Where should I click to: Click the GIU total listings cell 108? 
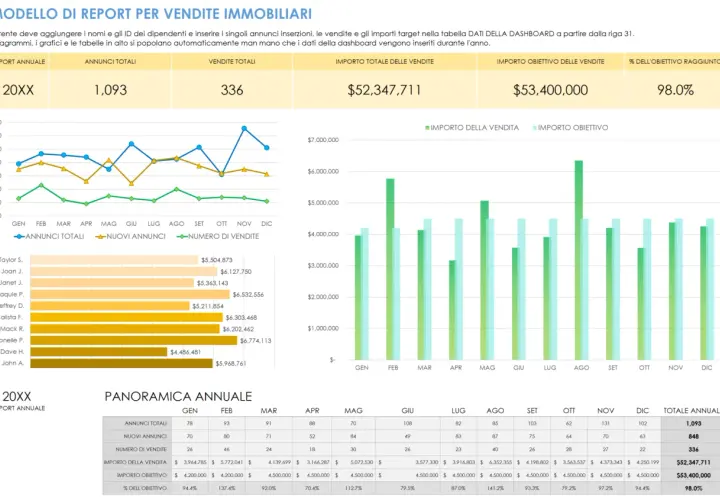[407, 423]
